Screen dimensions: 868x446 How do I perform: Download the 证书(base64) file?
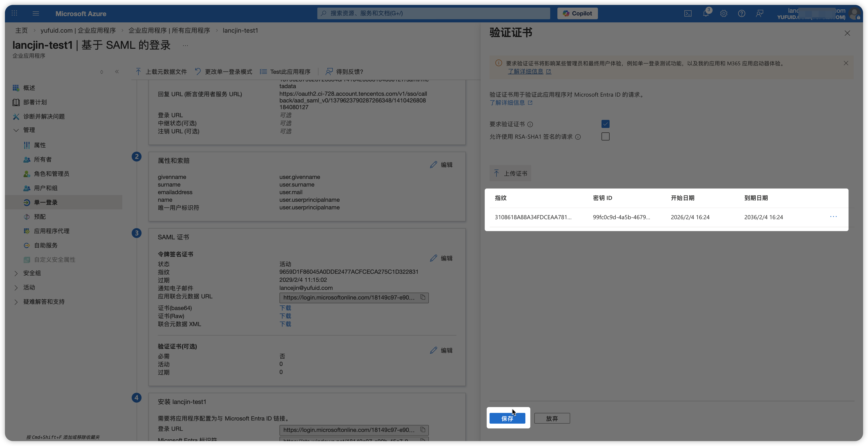[285, 308]
